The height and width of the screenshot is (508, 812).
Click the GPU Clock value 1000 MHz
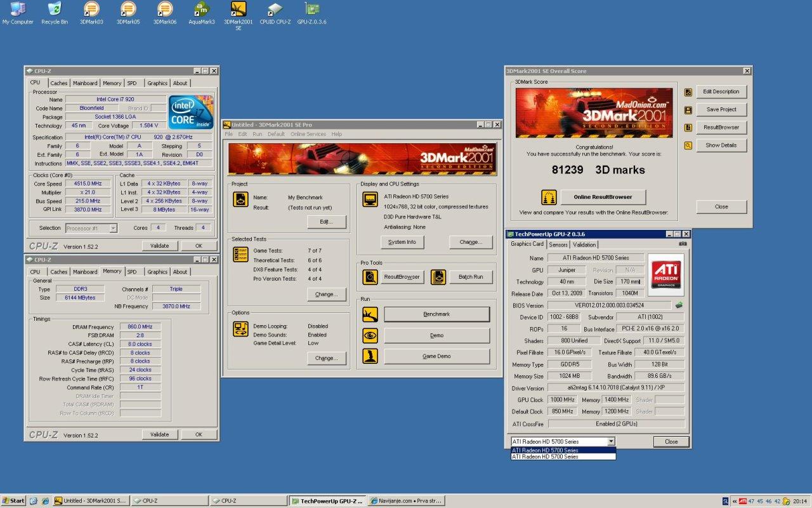pos(563,399)
